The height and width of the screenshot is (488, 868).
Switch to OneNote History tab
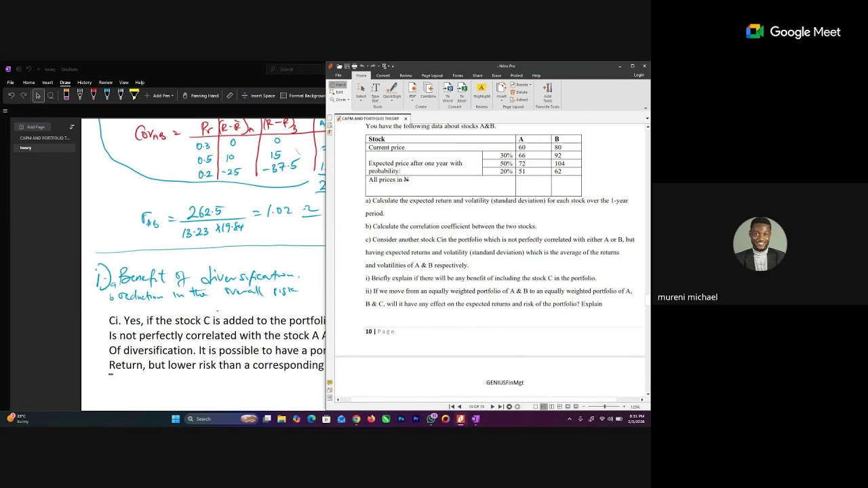click(84, 83)
